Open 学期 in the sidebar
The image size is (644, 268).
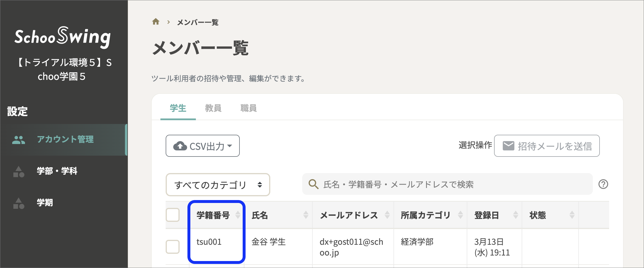[64, 203]
